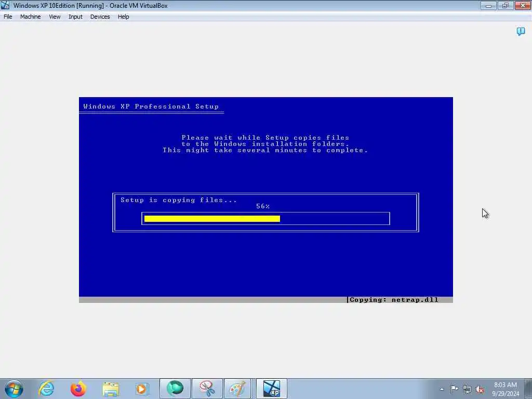
Task: Click the Action Center flag tray icon
Action: (454, 389)
